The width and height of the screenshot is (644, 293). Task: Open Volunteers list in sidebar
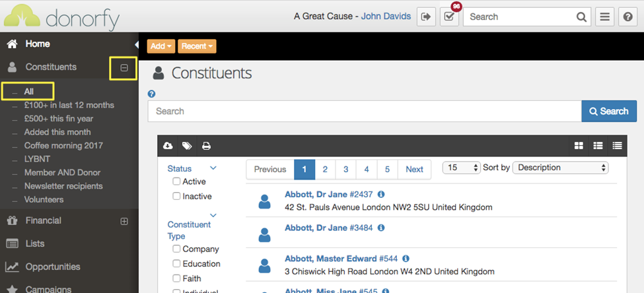[x=44, y=199]
